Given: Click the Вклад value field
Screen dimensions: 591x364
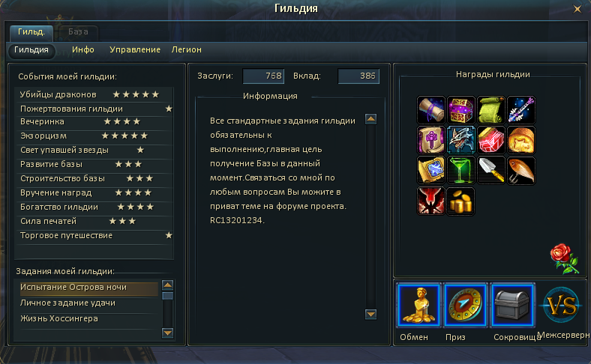Looking at the screenshot, I should pyautogui.click(x=358, y=76).
